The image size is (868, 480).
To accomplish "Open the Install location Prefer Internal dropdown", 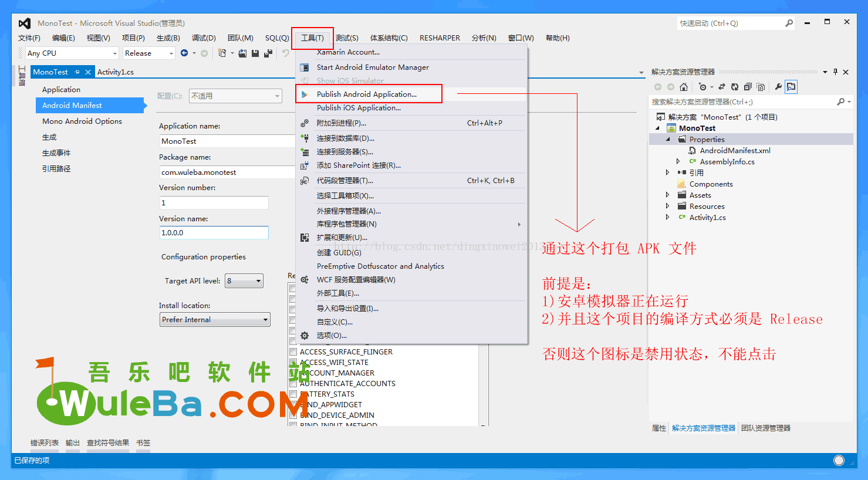I will click(215, 319).
